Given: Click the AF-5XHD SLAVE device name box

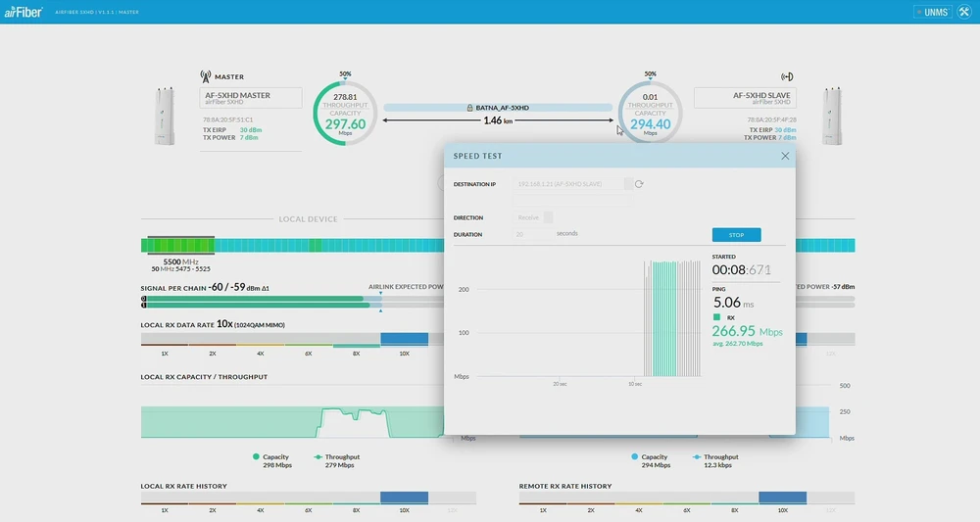Looking at the screenshot, I should tap(744, 98).
